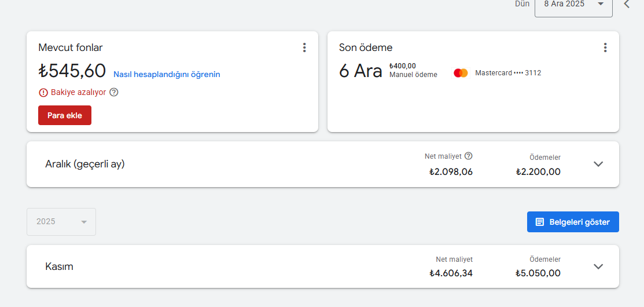Expand the Aralık (geçerli ay) row chevron
The image size is (644, 307).
pyautogui.click(x=598, y=164)
